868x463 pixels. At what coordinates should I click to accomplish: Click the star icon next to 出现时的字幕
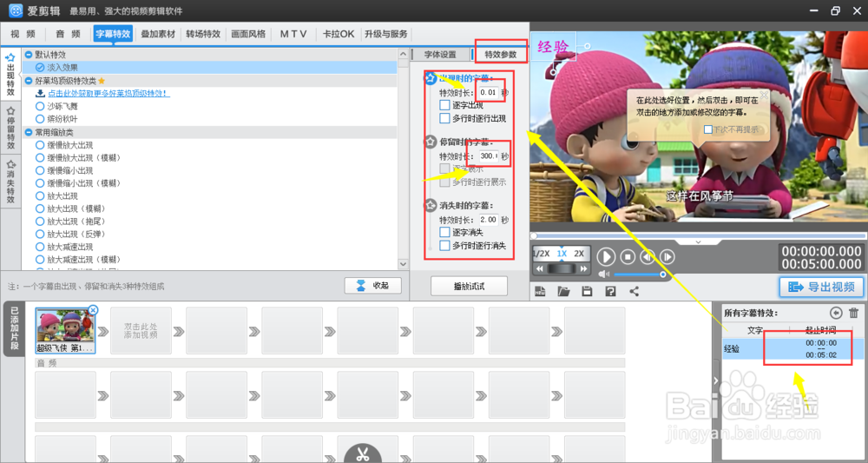(431, 78)
